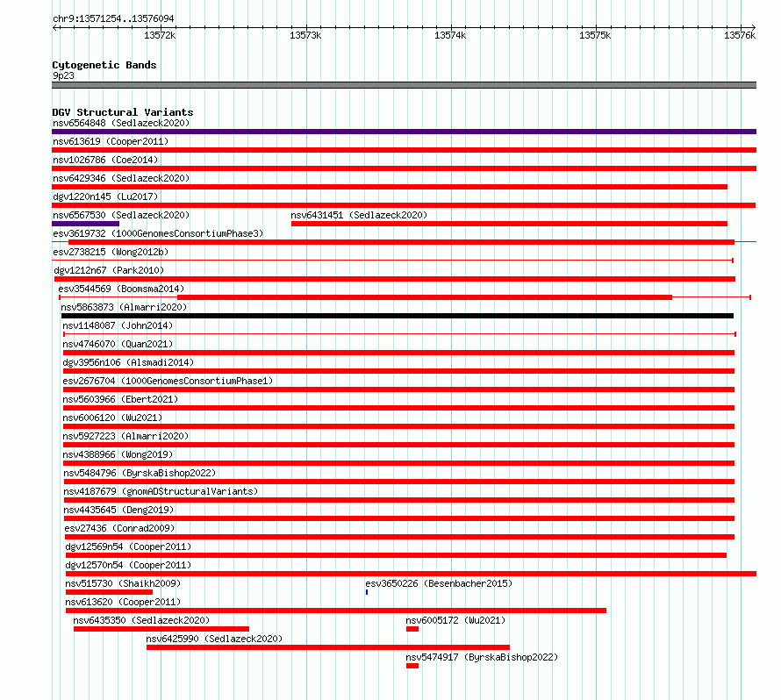
Task: Open nsv5474917 (ByrskaBishop2022) label
Action: [482, 657]
